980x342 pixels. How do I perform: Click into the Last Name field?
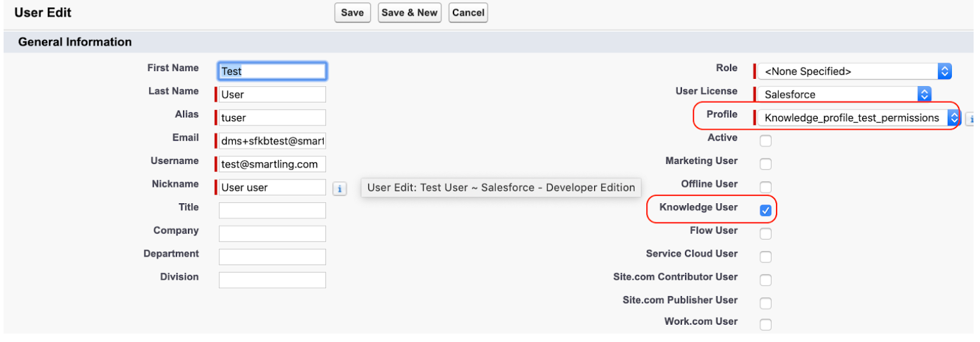[x=272, y=94]
